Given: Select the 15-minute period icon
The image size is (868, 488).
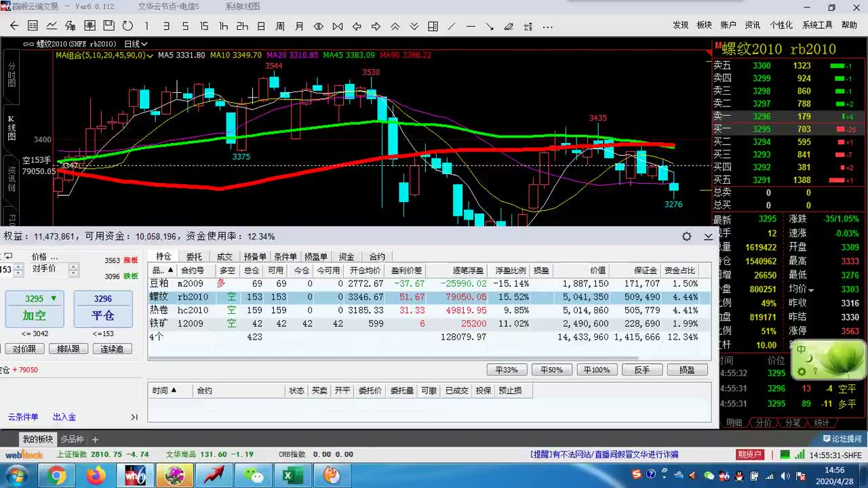Looking at the screenshot, I should pos(204,26).
